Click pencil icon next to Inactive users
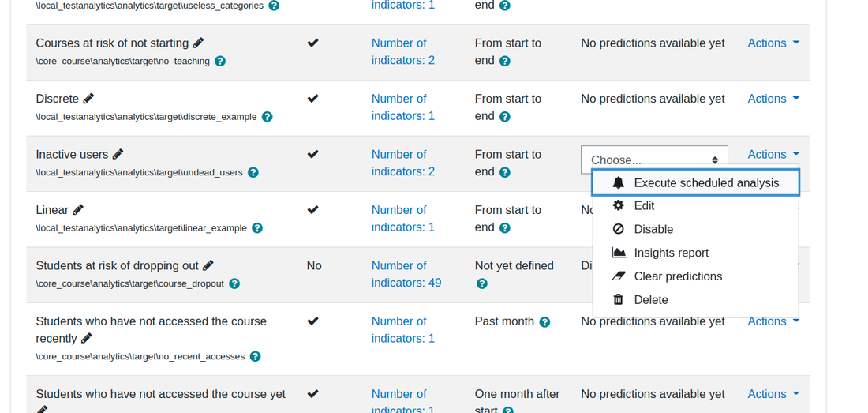The height and width of the screenshot is (413, 868). click(x=118, y=154)
